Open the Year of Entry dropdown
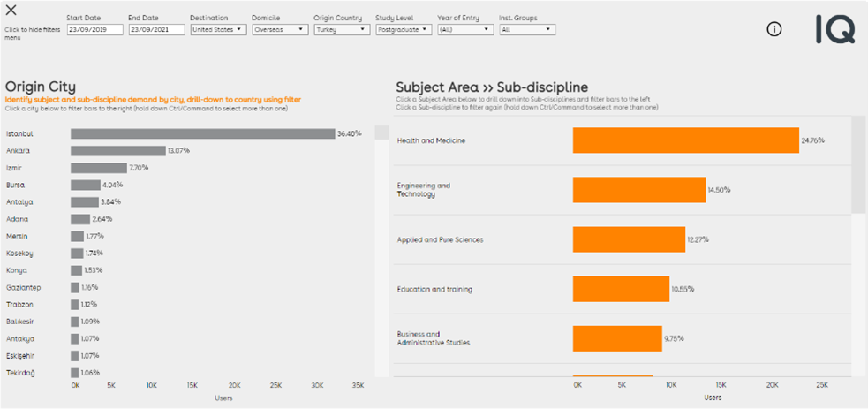 pyautogui.click(x=464, y=29)
